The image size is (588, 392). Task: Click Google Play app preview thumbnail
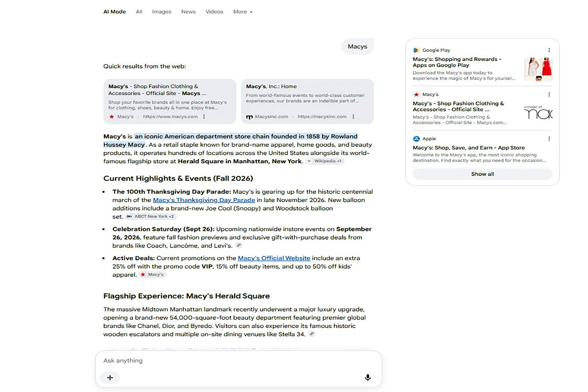click(539, 69)
